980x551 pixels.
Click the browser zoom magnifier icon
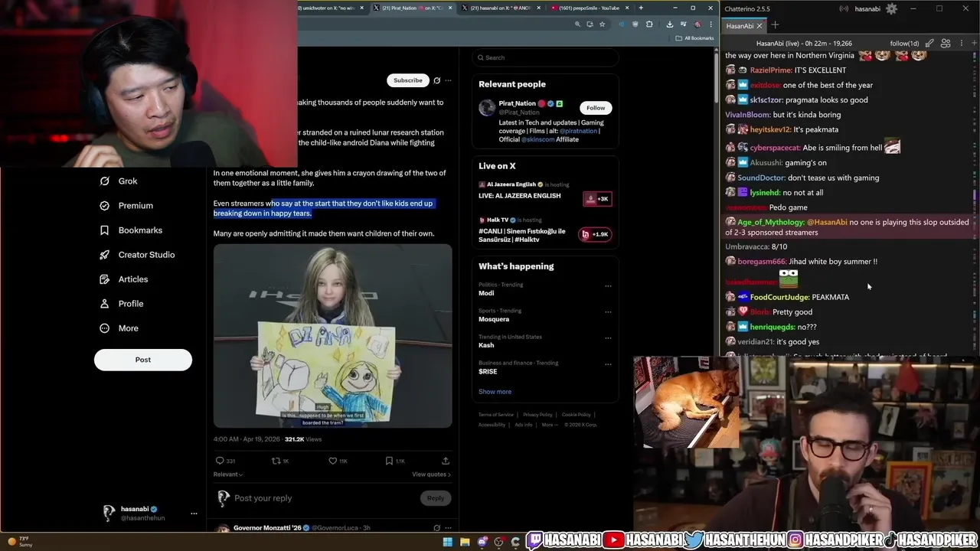(x=577, y=24)
